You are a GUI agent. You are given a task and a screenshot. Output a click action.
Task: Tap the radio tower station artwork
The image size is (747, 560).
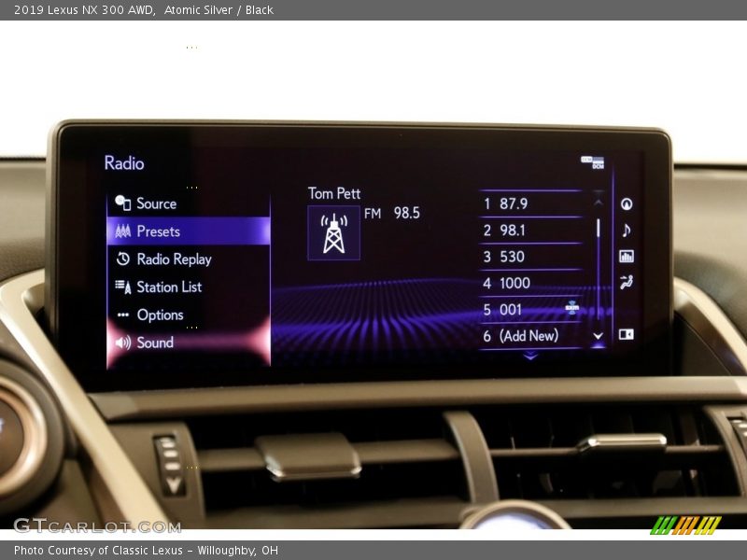(333, 233)
